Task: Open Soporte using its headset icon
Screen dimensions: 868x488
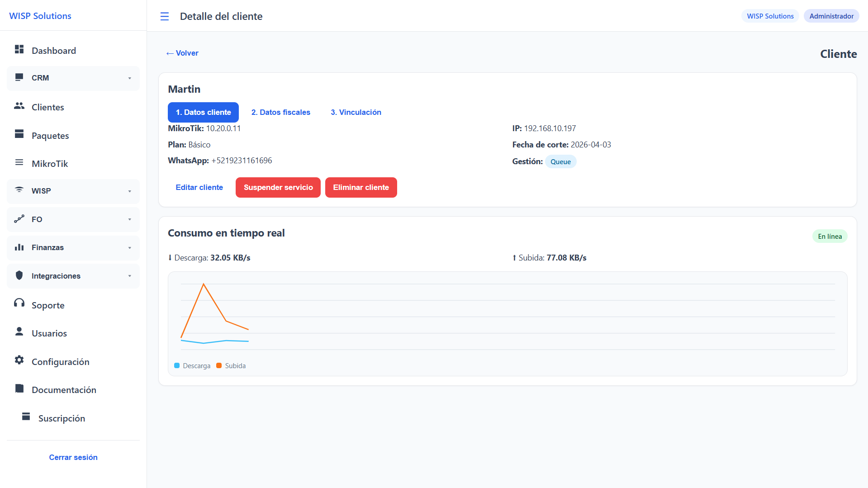Action: (19, 304)
